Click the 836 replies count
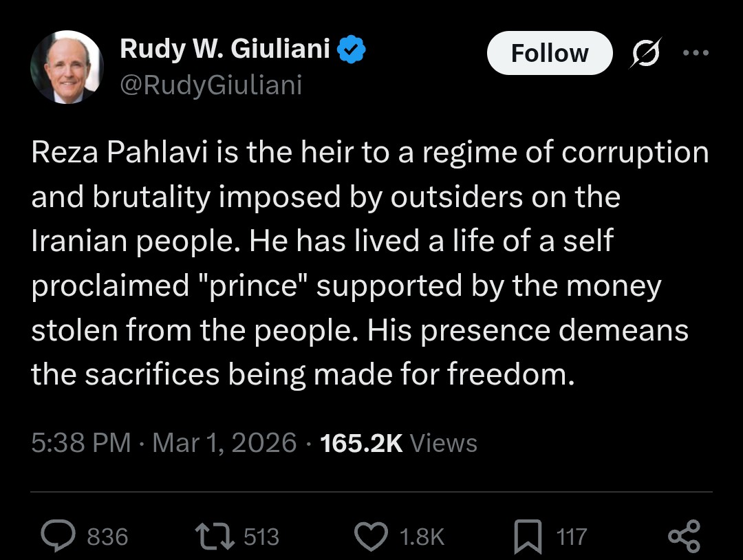 click(x=108, y=537)
